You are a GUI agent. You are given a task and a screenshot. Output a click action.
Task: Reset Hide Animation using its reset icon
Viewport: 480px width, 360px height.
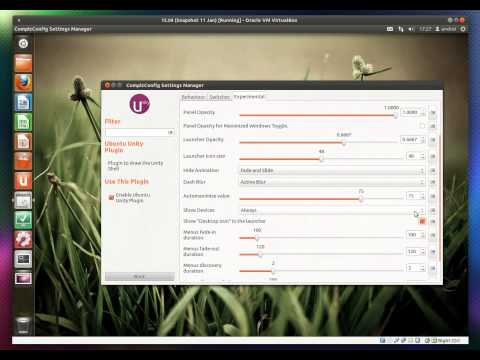click(x=433, y=171)
